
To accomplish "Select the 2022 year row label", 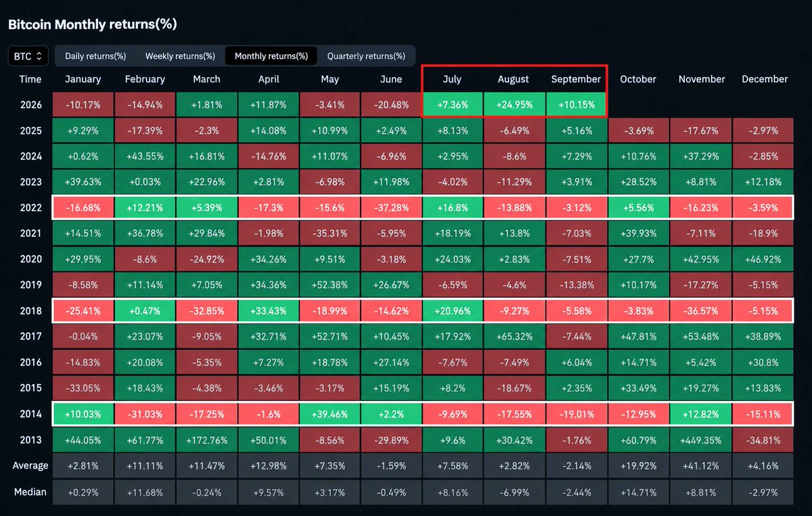I will pyautogui.click(x=30, y=208).
